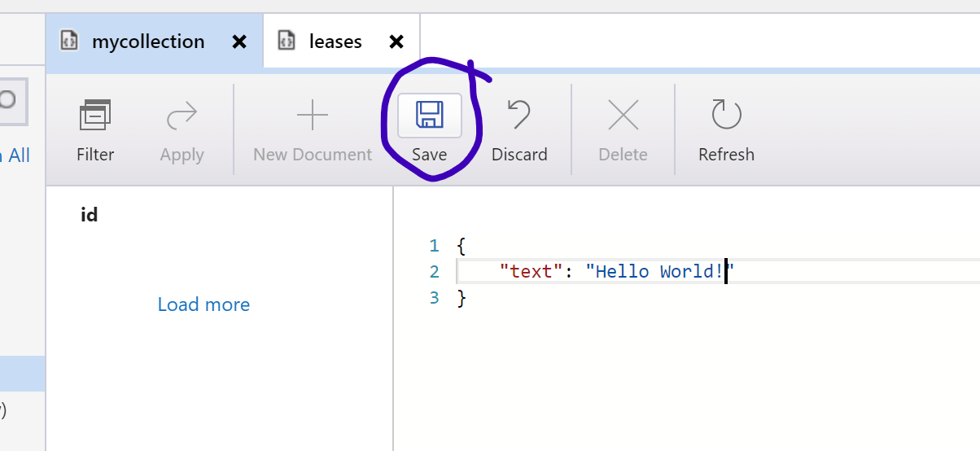
Task: Open the Filter tool
Action: click(x=95, y=130)
